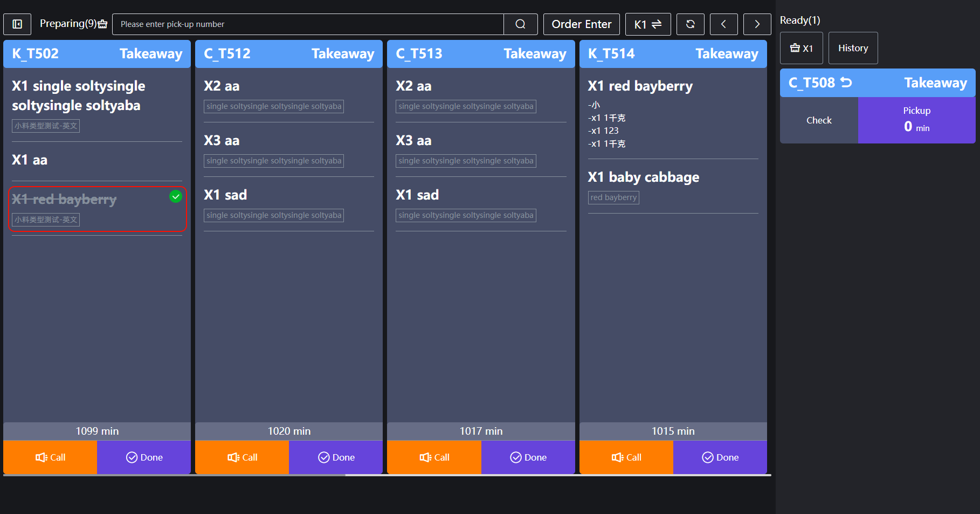Uncheck the completed red bayberry item
The height and width of the screenshot is (514, 980).
coord(176,197)
